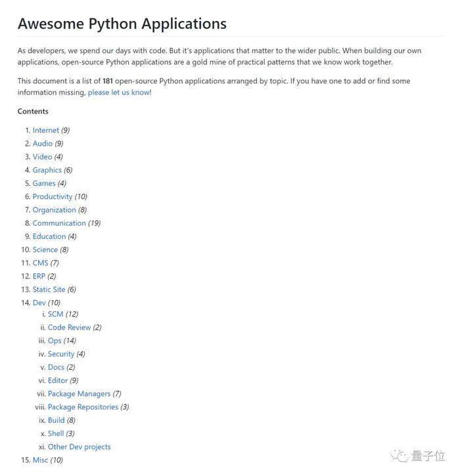
Task: Jump to Package Managers sub-section
Action: click(79, 394)
